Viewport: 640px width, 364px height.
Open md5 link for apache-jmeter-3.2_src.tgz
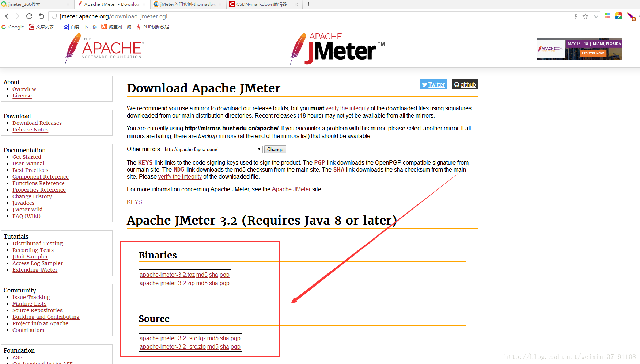tap(213, 338)
